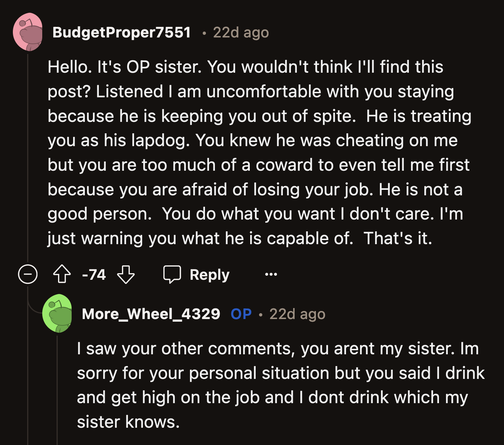Select the downvote arrow on the top comment

coord(126,274)
